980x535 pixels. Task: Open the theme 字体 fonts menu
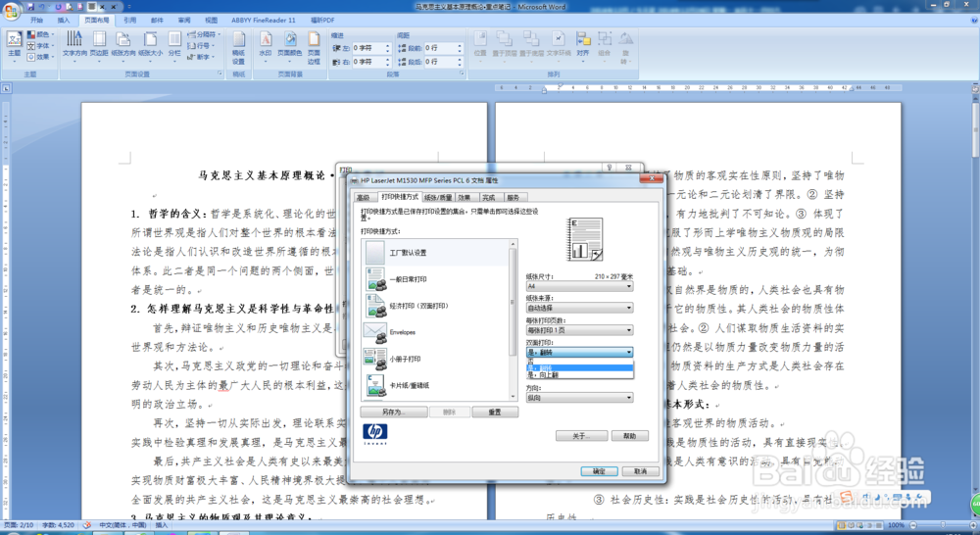click(x=39, y=46)
